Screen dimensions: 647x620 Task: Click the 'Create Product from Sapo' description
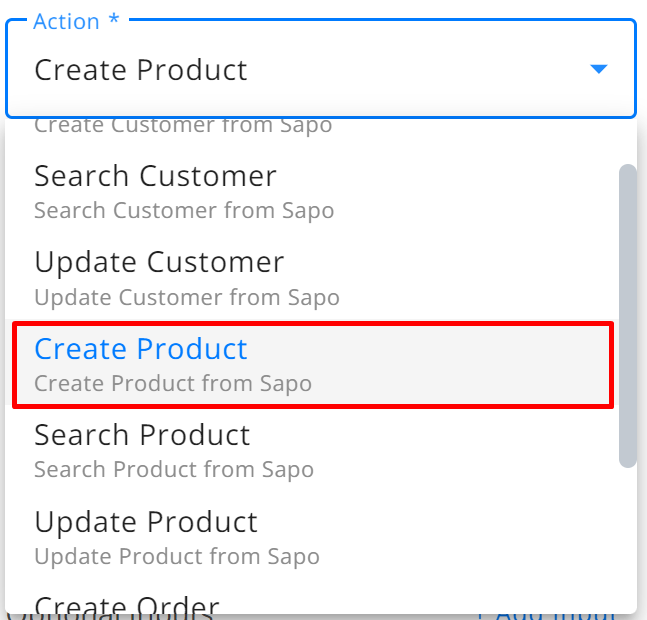[x=173, y=384]
